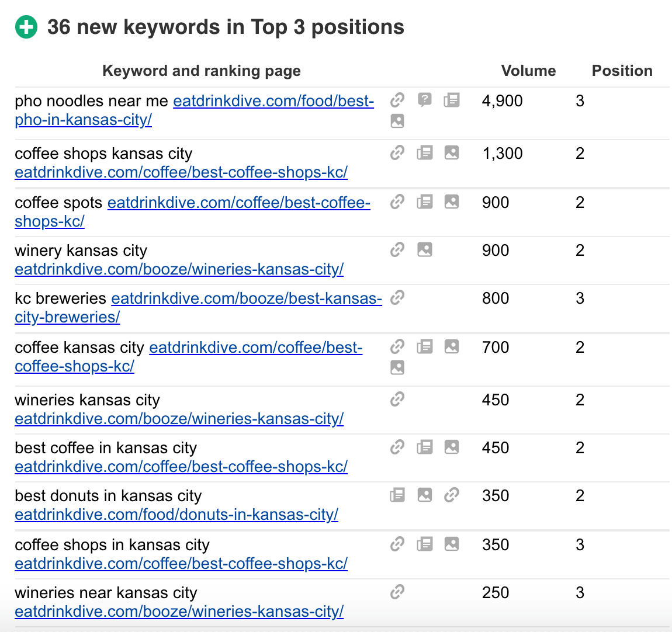This screenshot has width=672, height=632.
Task: Click the People Also Ask icon for pho noodles
Action: tap(425, 100)
